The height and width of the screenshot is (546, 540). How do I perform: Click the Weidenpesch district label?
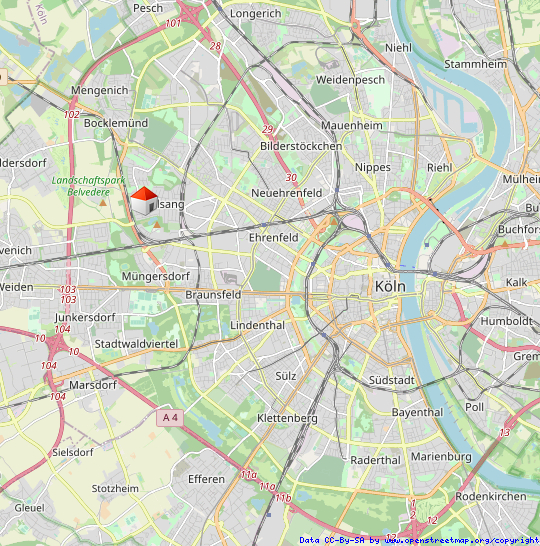tap(350, 80)
